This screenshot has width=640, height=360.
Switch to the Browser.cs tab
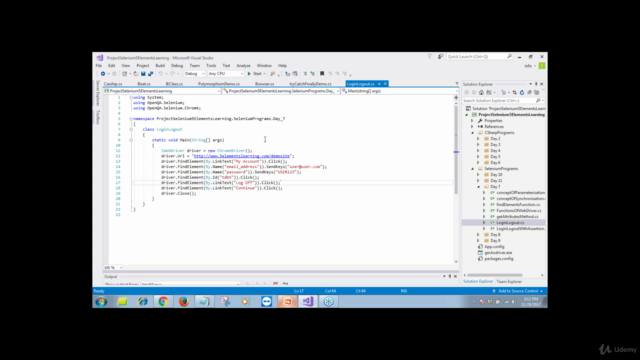point(264,84)
